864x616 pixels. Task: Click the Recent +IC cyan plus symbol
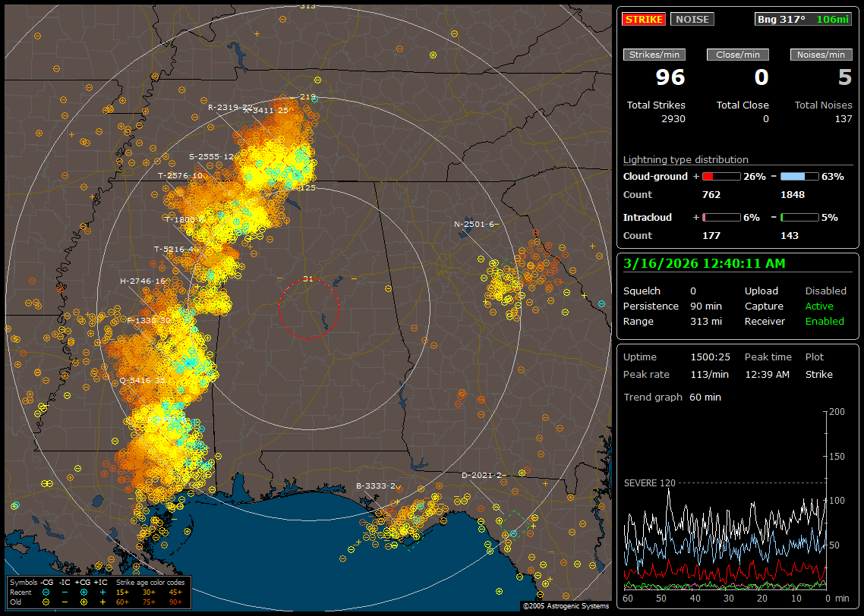tap(102, 592)
